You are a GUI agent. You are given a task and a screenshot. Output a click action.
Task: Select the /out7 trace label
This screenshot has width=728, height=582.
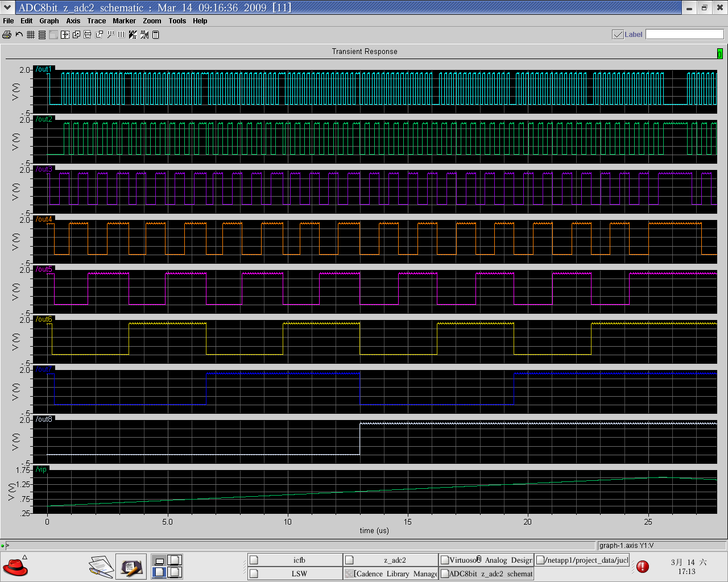pyautogui.click(x=44, y=369)
